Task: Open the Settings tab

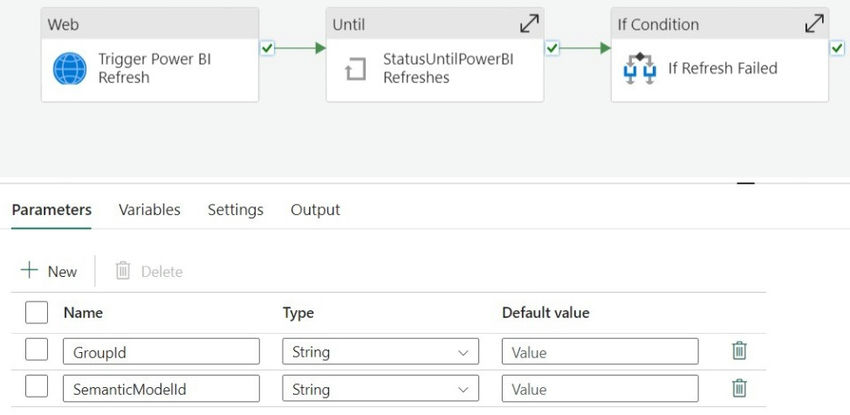Action: tap(235, 210)
